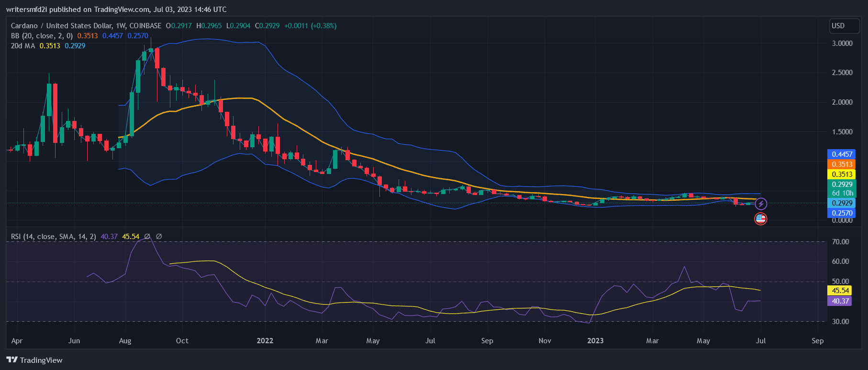The height and width of the screenshot is (370, 868).
Task: Click the US flag economic event icon
Action: [x=760, y=219]
